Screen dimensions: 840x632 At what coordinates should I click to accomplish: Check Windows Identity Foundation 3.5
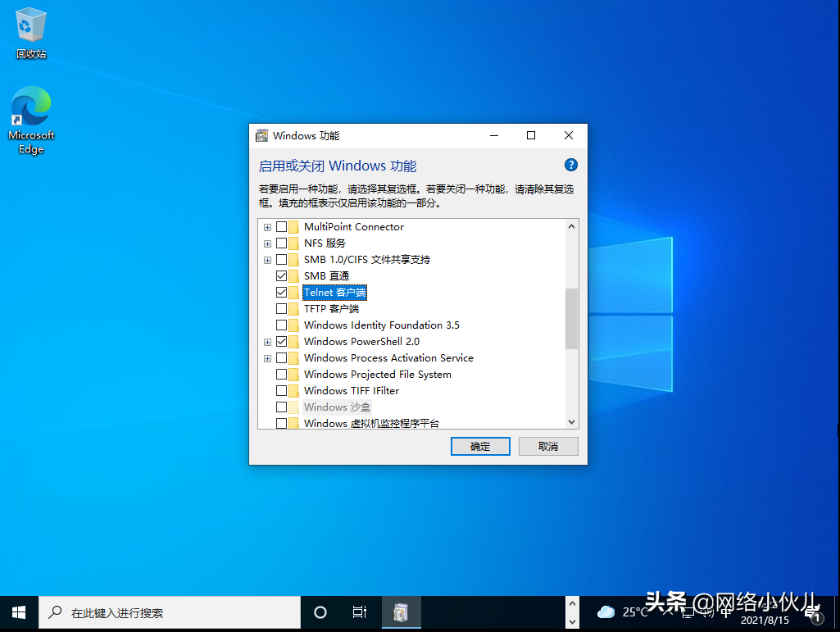click(281, 325)
